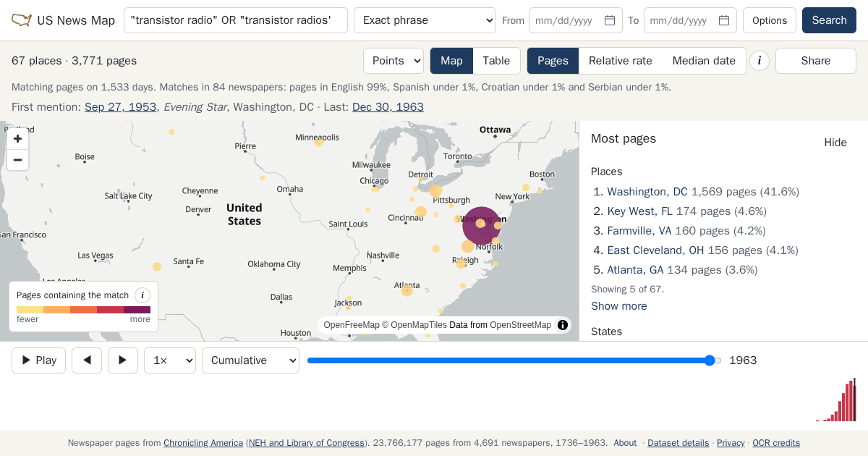
Task: Open Key West, FL place link
Action: click(x=639, y=211)
